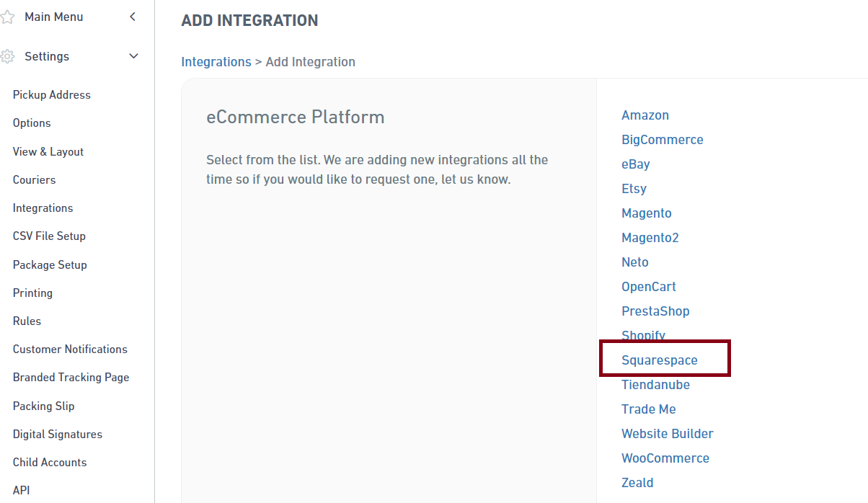Open Digital Signatures settings
This screenshot has width=868, height=503.
tap(58, 435)
